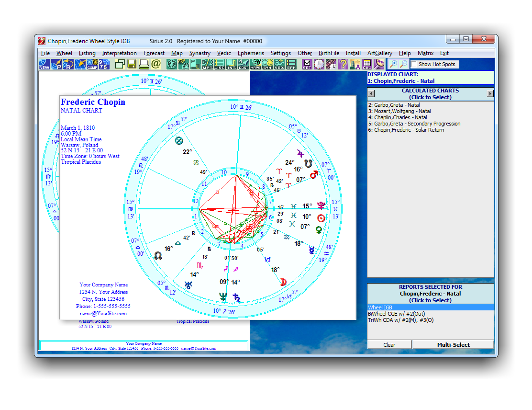Open the MAPS toolbar icon
Screen dimensions: 532x410
click(255, 64)
